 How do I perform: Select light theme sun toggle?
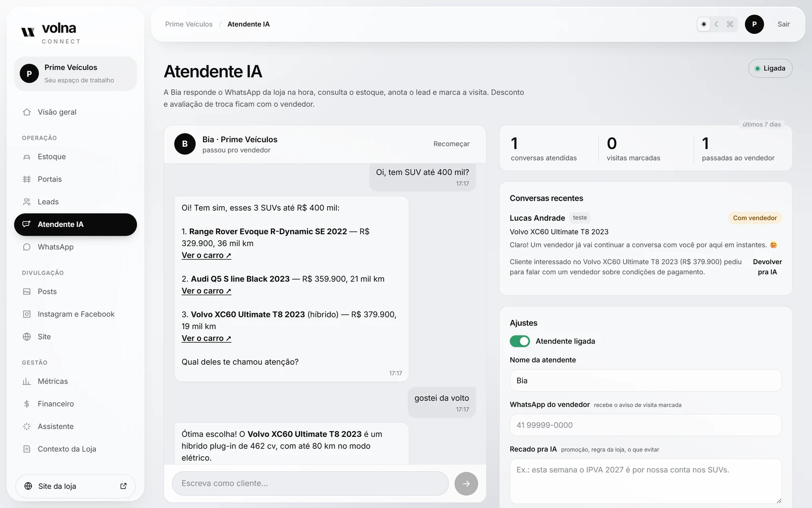click(x=704, y=24)
